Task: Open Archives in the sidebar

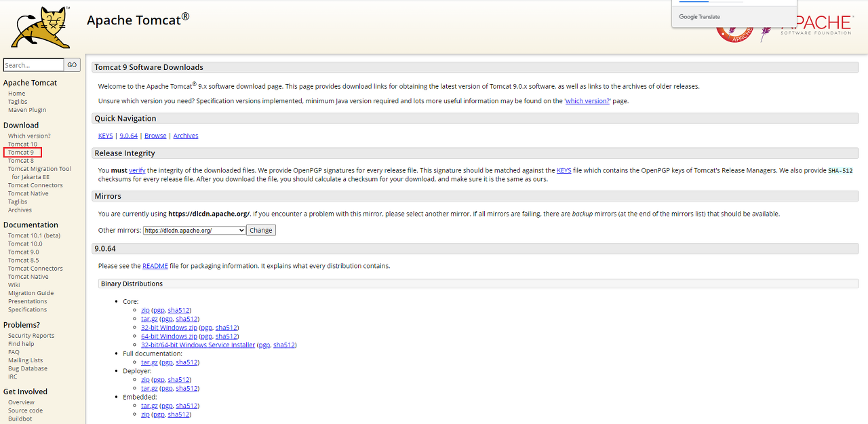Action: pyautogui.click(x=20, y=210)
